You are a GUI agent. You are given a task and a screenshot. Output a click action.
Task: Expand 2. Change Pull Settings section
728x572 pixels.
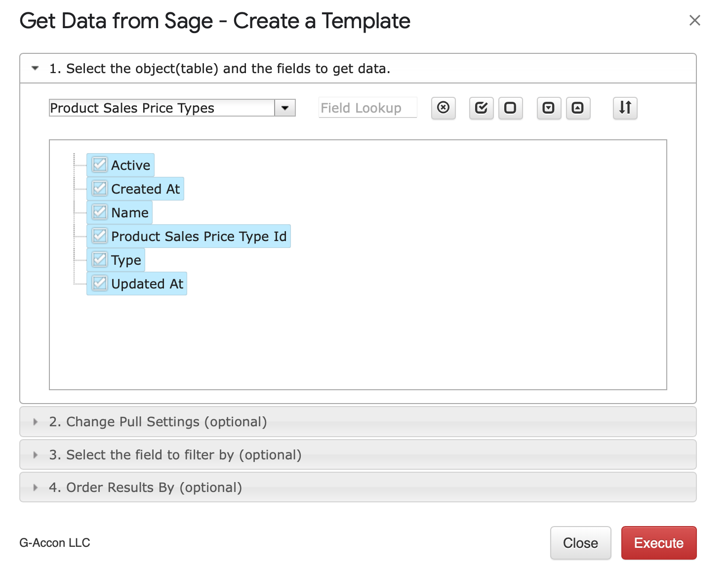coord(358,422)
